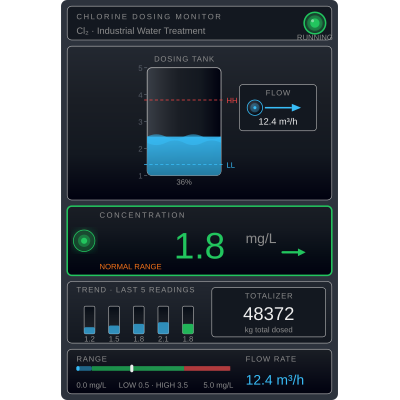Screen dimensions: 400x400
Task: Click the totalizer value 48372
Action: tap(268, 313)
